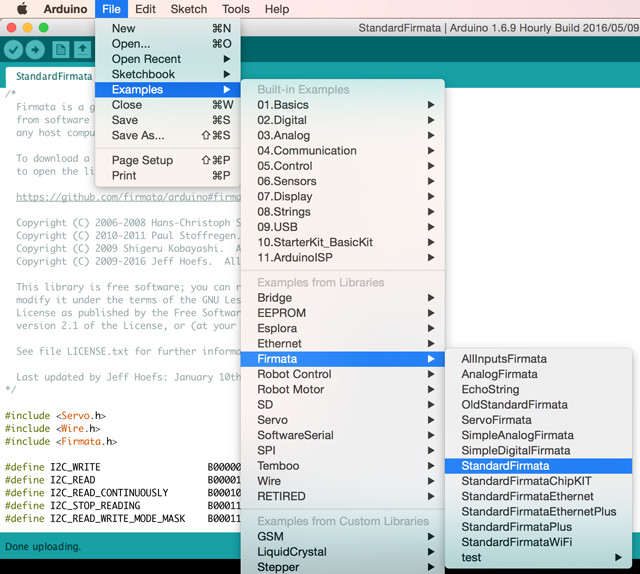Expand the 03.Analog examples submenu

pyautogui.click(x=343, y=135)
